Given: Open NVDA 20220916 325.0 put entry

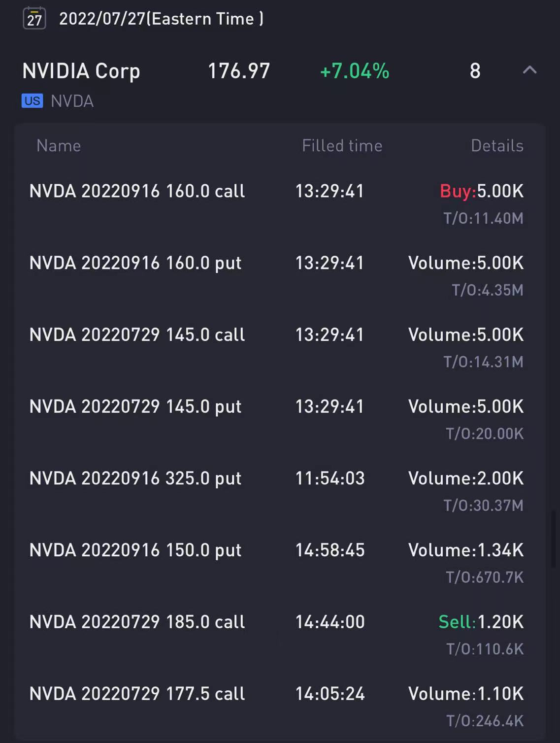Looking at the screenshot, I should click(280, 491).
